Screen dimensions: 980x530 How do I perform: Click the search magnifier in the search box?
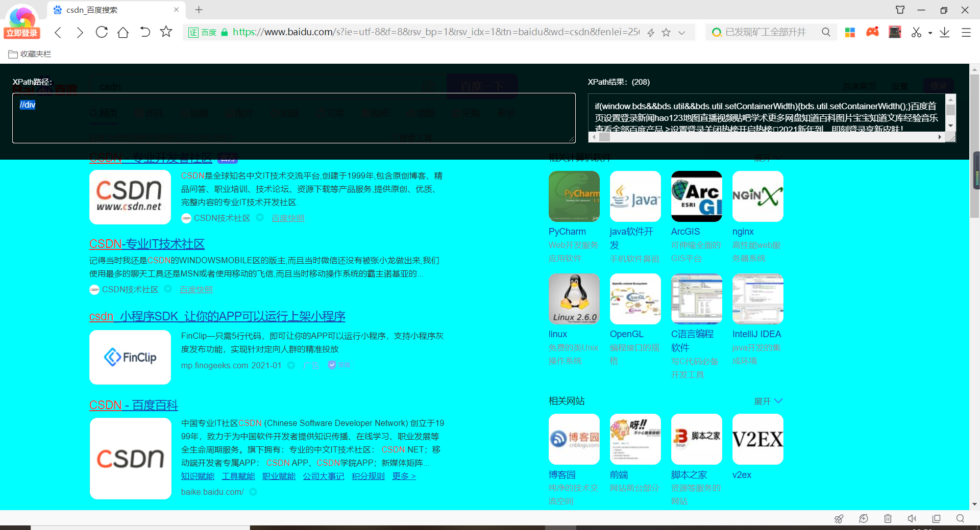(826, 32)
